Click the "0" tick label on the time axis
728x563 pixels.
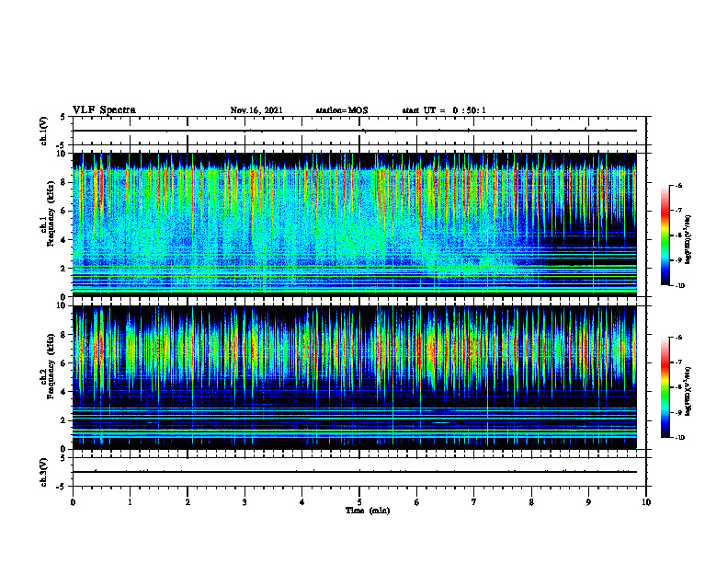(73, 502)
